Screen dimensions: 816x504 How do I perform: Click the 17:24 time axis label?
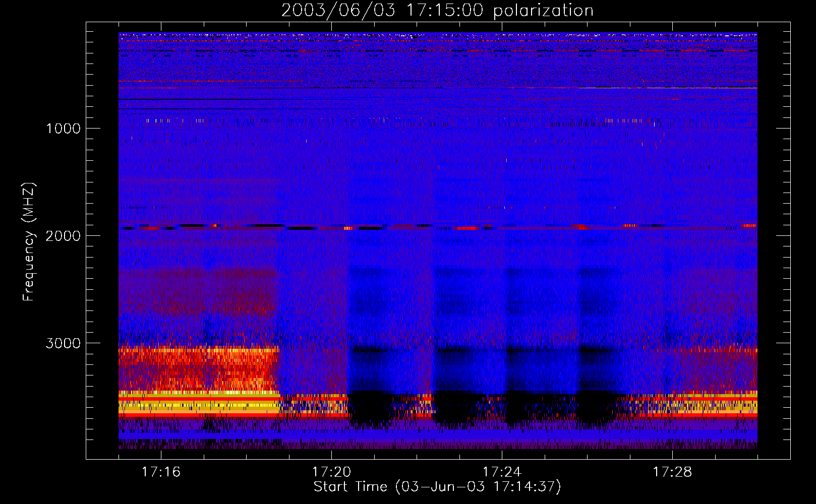[x=502, y=472]
